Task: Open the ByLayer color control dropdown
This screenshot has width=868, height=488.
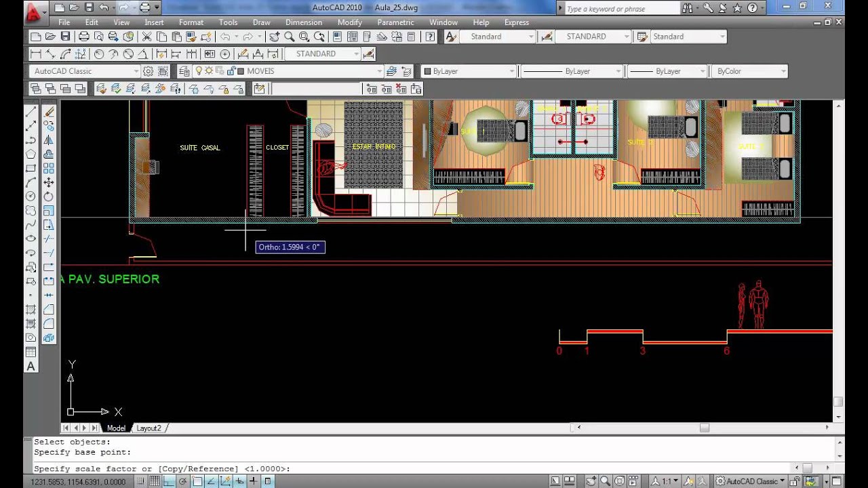Action: (x=512, y=71)
